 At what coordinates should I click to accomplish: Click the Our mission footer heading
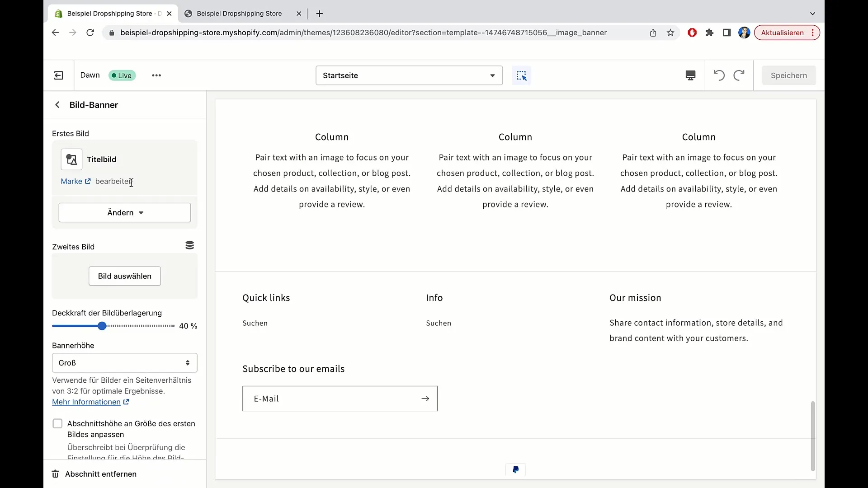tap(635, 298)
